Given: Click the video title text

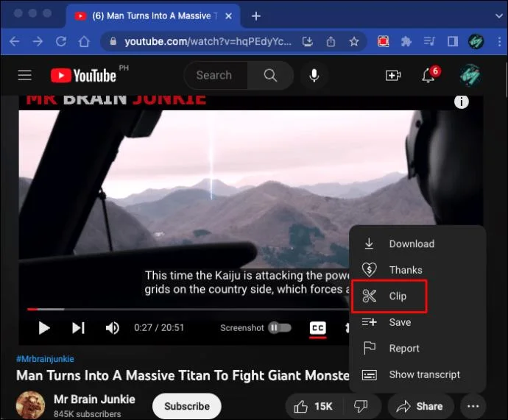Looking at the screenshot, I should click(183, 375).
